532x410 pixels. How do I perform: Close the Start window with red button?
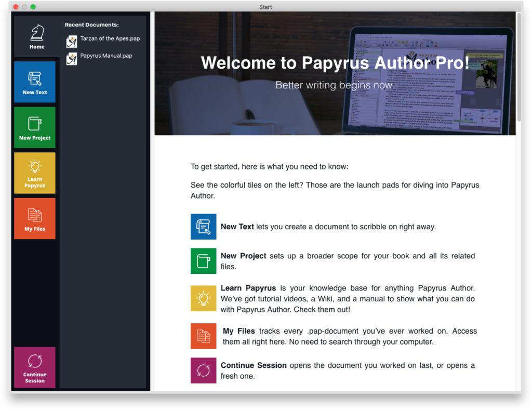(16, 7)
